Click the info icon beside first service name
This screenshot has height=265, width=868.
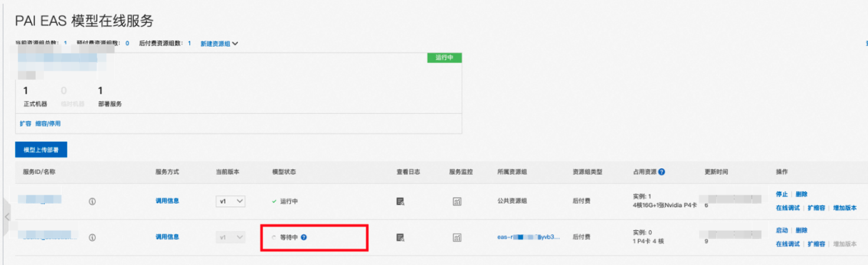point(92,201)
